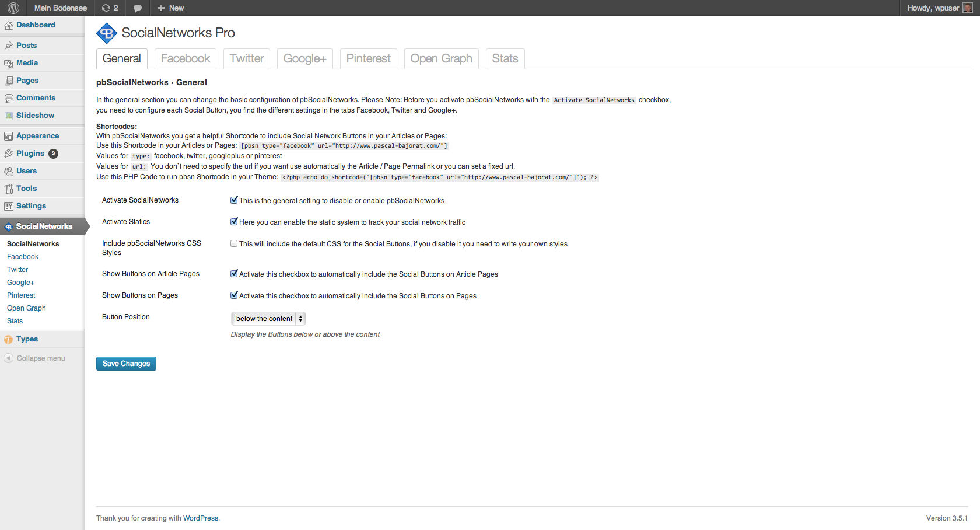Open the SocialNetworks submenu link
The width and height of the screenshot is (980, 530).
tap(33, 244)
